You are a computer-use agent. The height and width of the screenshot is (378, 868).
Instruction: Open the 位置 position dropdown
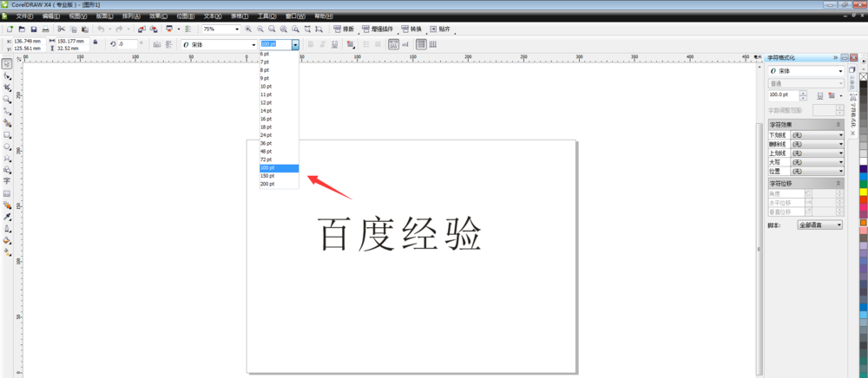[817, 172]
